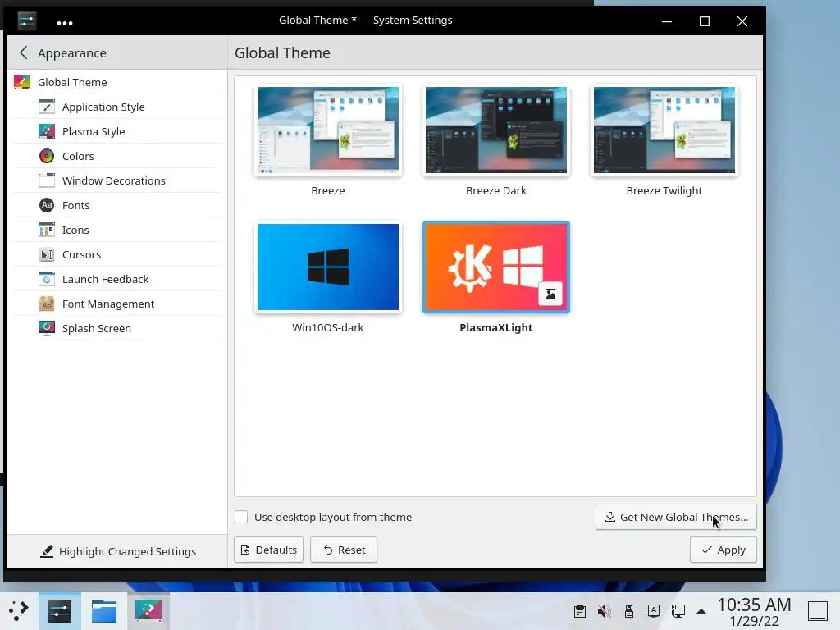Click the Breeze Twilight label text
The width and height of the screenshot is (840, 630).
click(664, 190)
